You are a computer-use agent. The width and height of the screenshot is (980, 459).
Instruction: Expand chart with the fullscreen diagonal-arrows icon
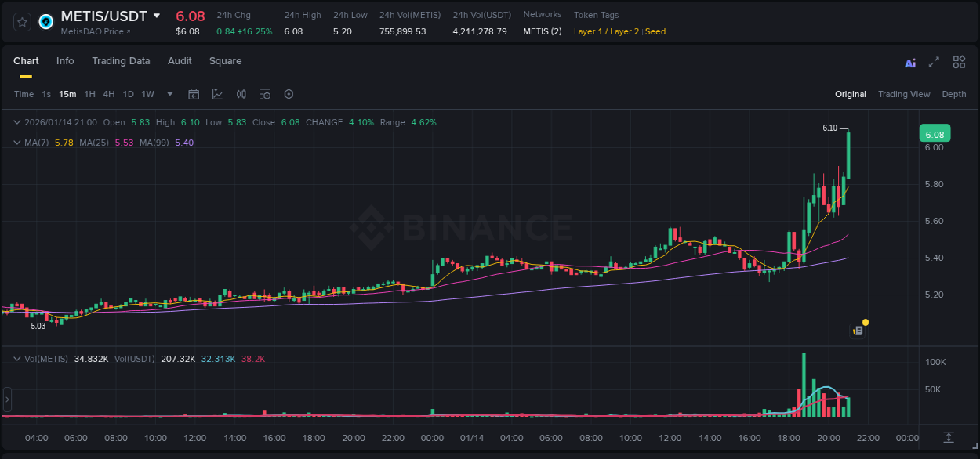[x=934, y=61]
